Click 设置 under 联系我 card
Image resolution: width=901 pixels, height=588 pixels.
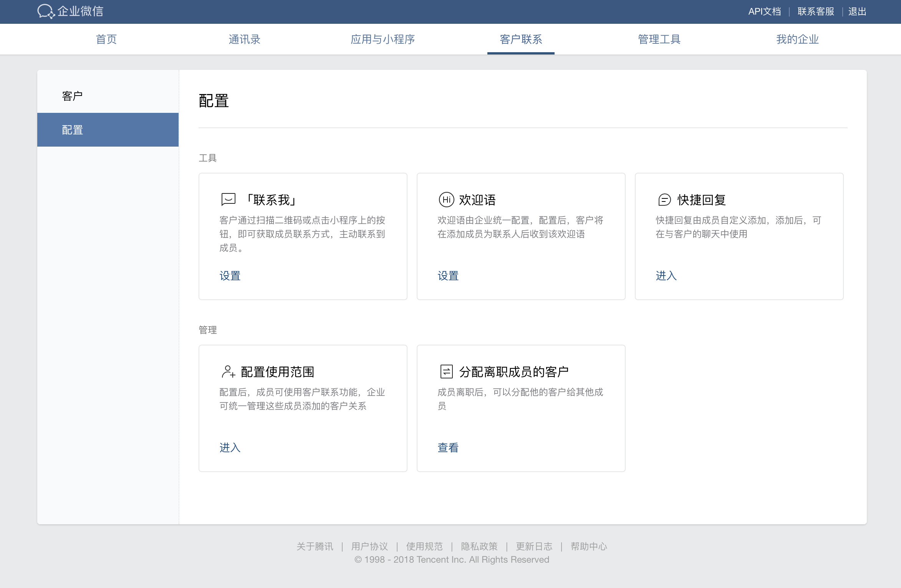point(230,276)
